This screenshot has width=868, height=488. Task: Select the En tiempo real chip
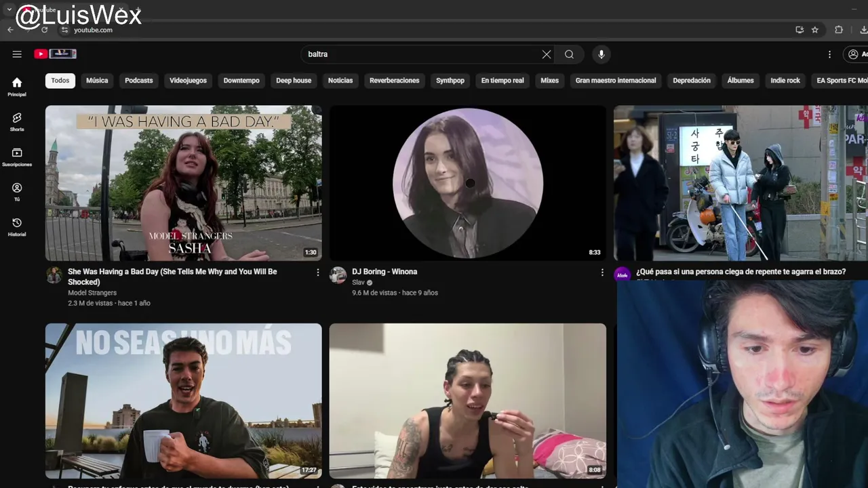(x=502, y=81)
